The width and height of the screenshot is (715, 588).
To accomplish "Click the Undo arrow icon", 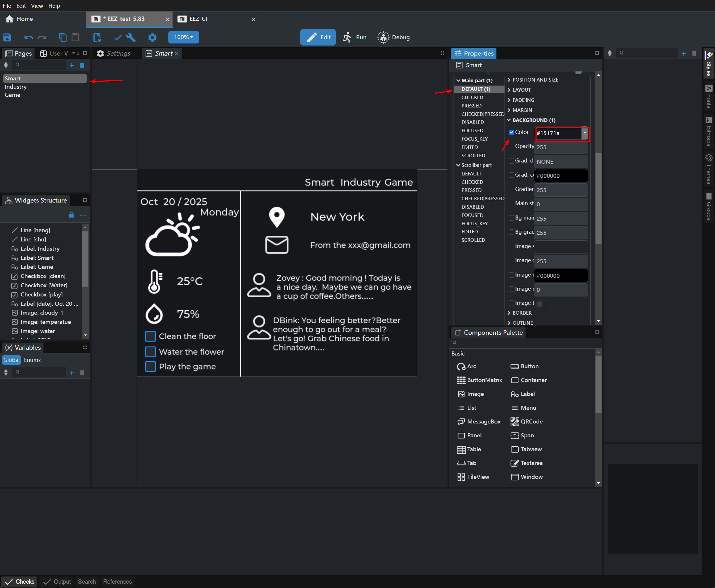I will tap(29, 37).
